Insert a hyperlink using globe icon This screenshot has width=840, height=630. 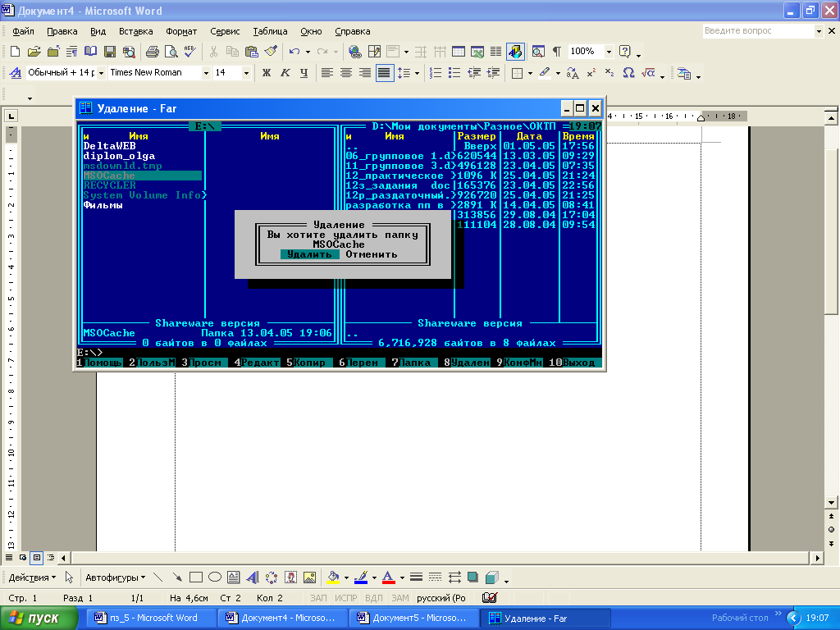click(x=354, y=52)
